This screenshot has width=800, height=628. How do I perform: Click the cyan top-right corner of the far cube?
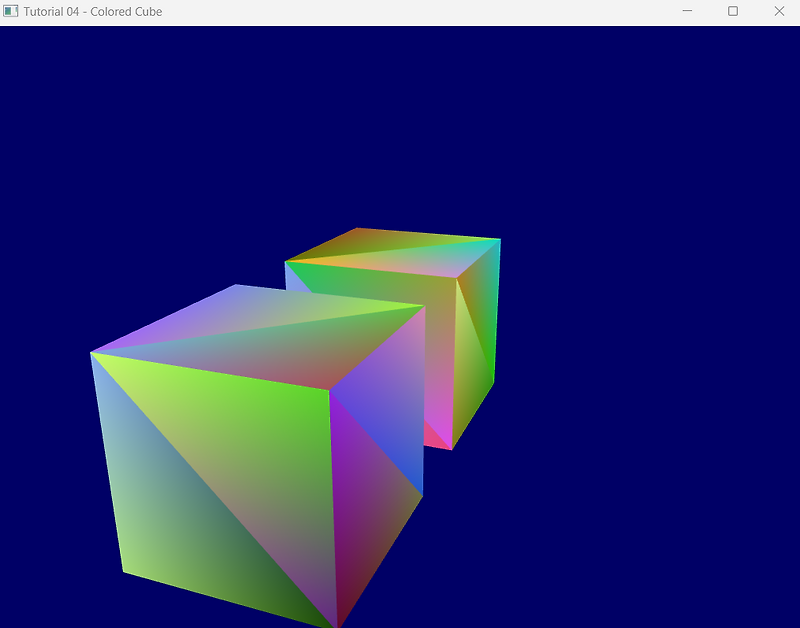(x=497, y=241)
